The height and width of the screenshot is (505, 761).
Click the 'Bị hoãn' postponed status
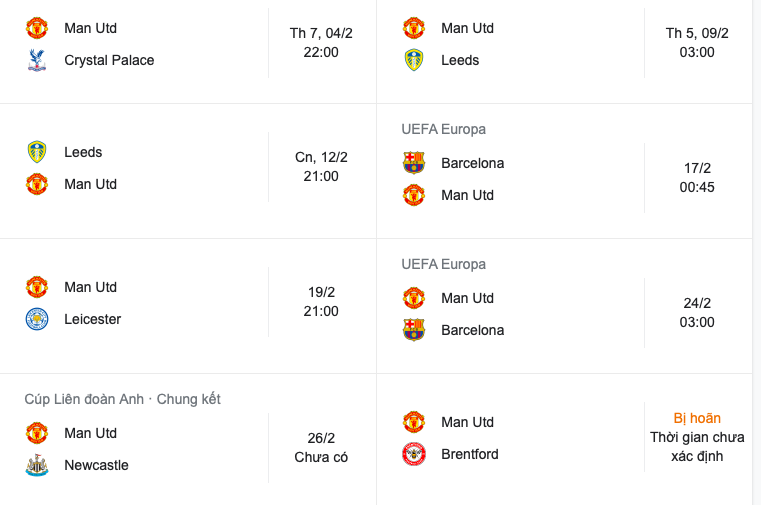tap(697, 418)
